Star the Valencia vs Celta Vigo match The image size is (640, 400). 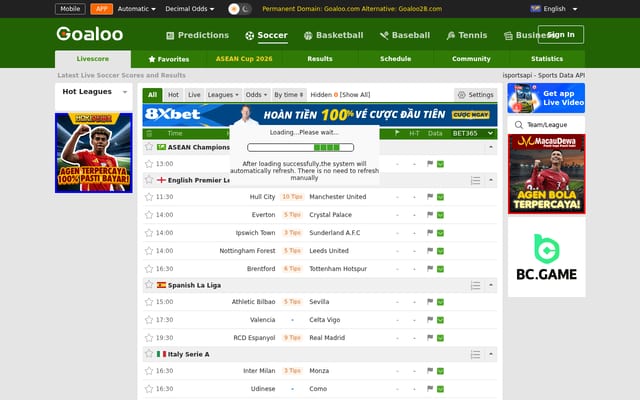coord(149,320)
